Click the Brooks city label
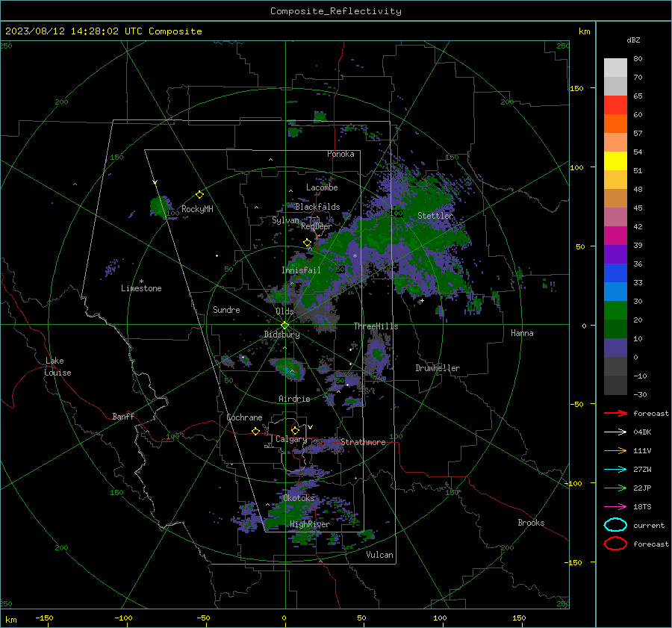 [531, 523]
